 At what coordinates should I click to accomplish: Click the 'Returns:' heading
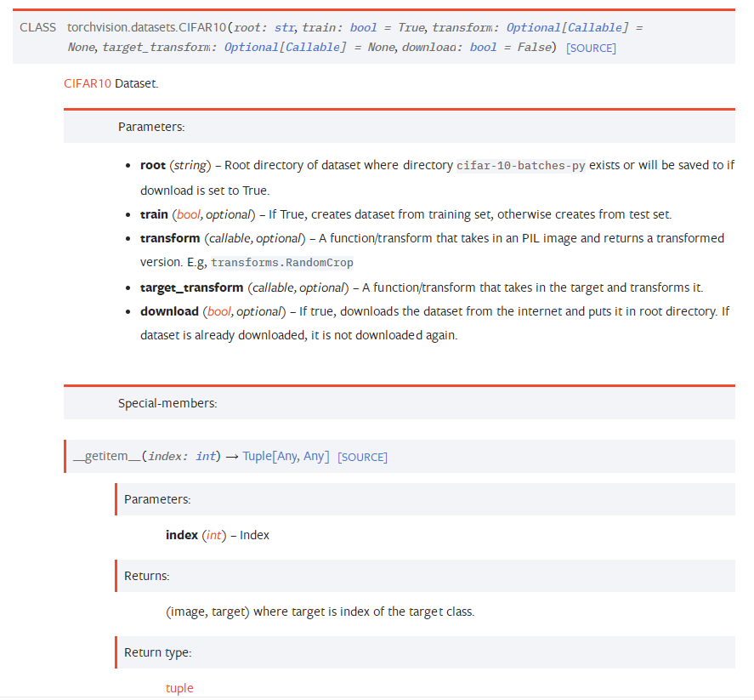[x=147, y=577]
